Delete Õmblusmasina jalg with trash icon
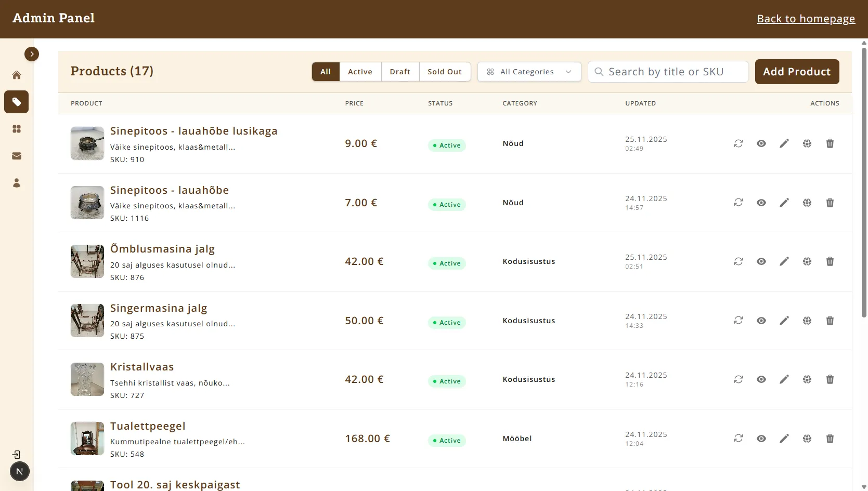Screen dimensions: 868x491 click(830, 261)
